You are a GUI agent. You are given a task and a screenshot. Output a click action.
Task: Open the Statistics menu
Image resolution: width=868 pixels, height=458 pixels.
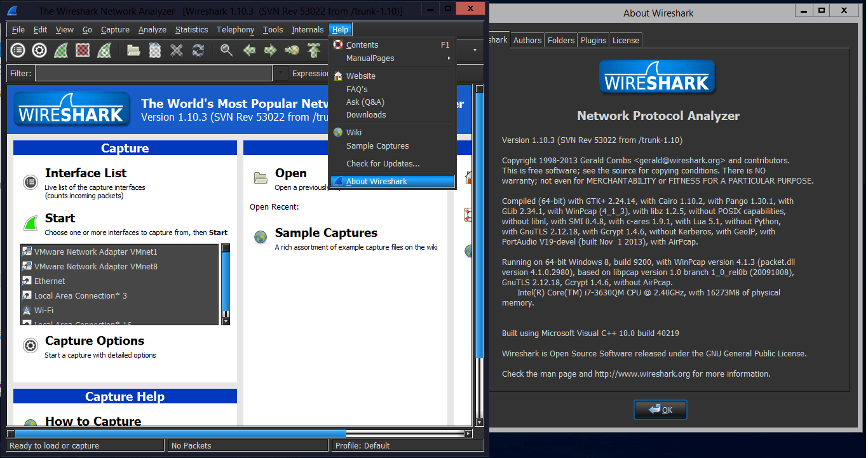click(192, 30)
